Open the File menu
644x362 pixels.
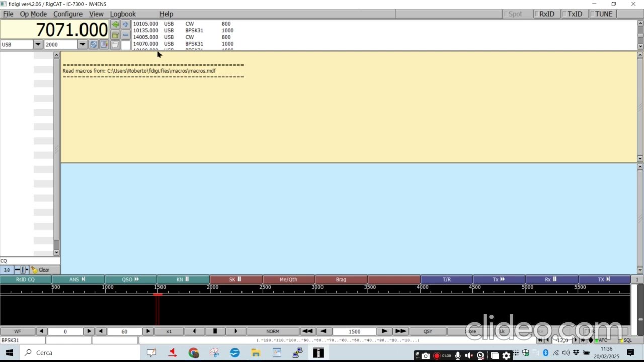coord(8,14)
